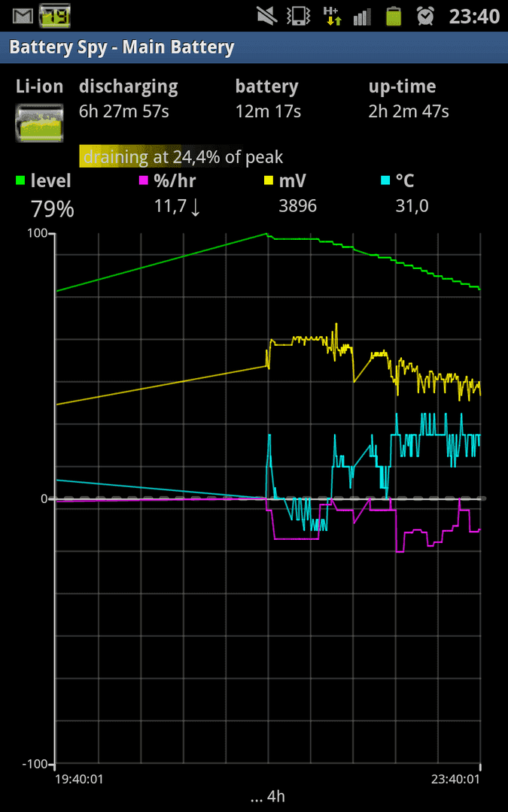The height and width of the screenshot is (812, 508).
Task: Tap the up-time value 2h 2m 47s
Action: (409, 111)
